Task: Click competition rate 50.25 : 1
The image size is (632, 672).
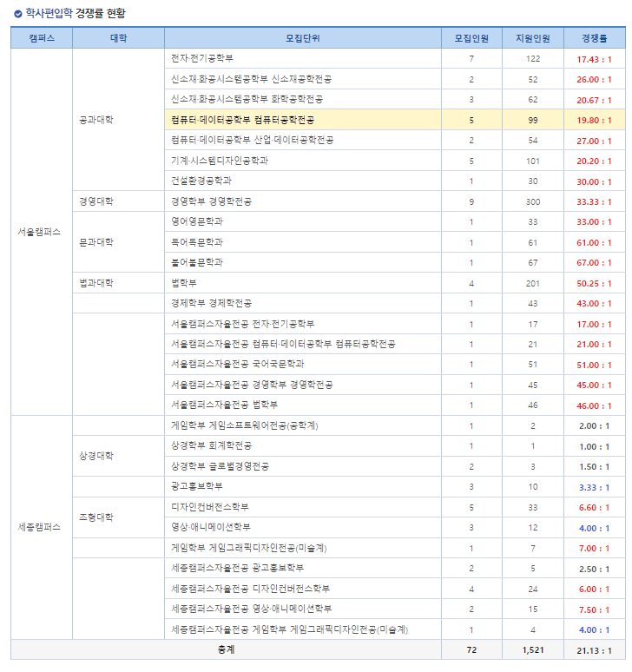Action: pyautogui.click(x=595, y=283)
